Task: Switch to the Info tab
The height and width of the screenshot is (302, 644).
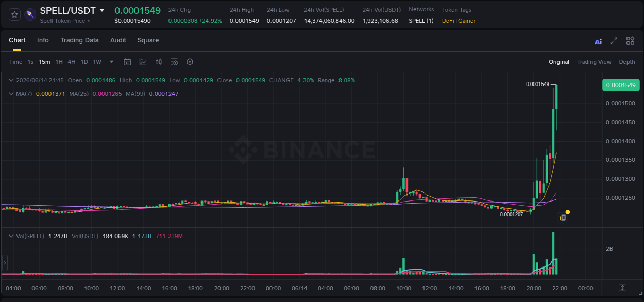Action: pos(43,40)
